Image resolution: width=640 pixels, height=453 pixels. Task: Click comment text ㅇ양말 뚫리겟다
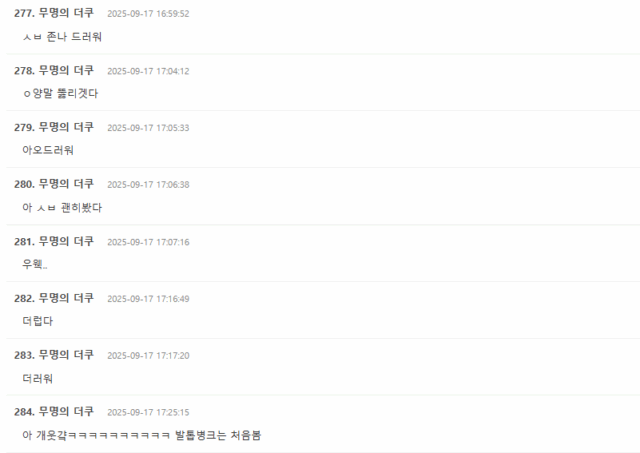point(60,93)
